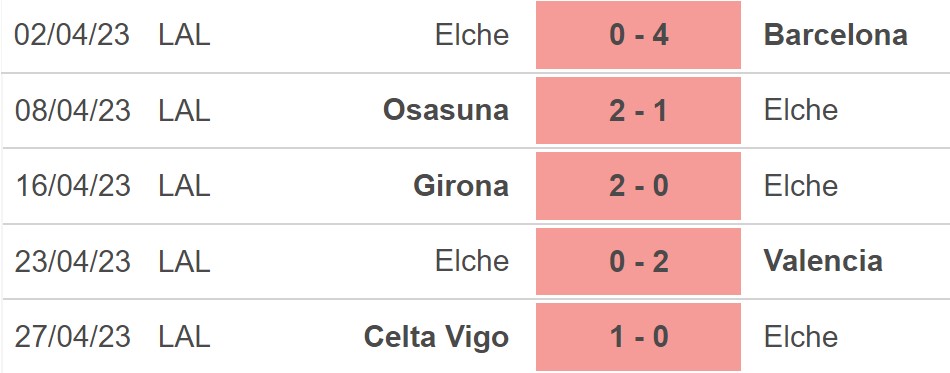
Task: Open the 0 - 2 Valencia match score
Action: click(x=638, y=261)
